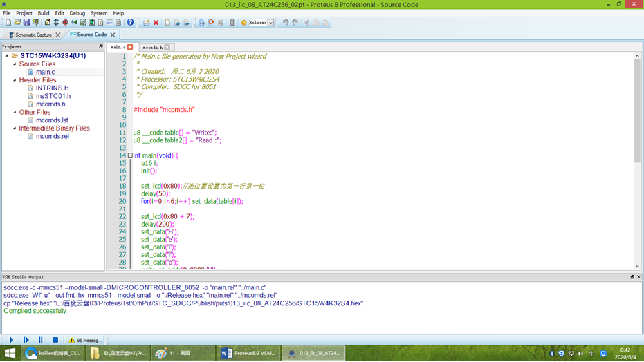Open the Windows Start menu
Viewport: 644px width, 362px height.
click(10, 353)
